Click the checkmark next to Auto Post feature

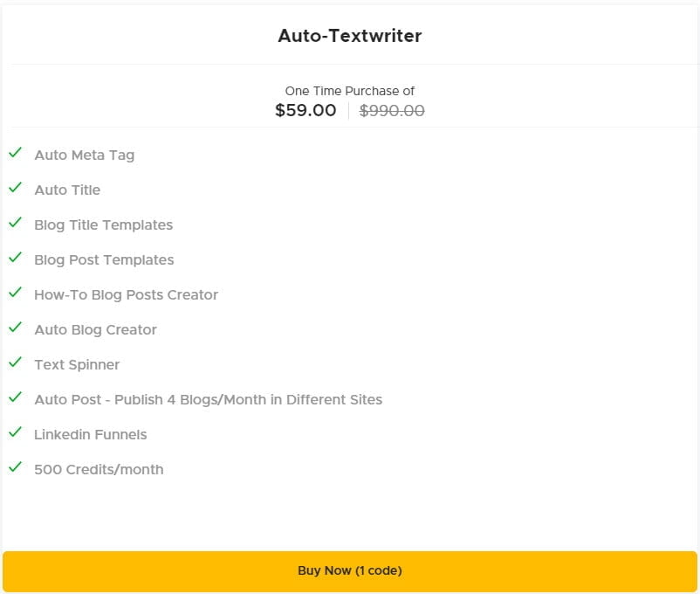[x=15, y=397]
